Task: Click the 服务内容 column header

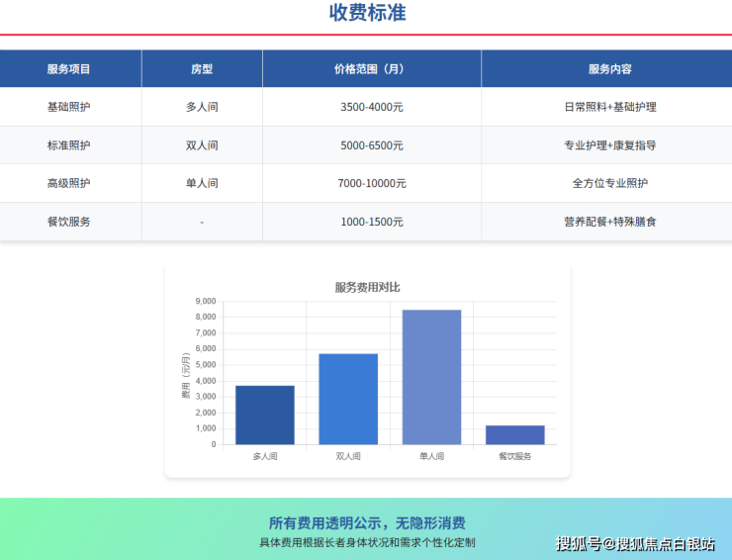Action: [609, 69]
